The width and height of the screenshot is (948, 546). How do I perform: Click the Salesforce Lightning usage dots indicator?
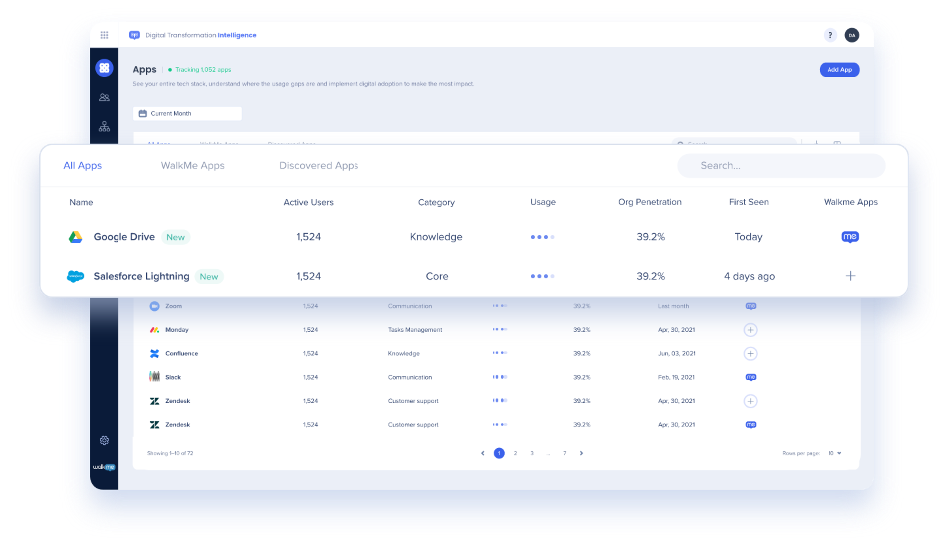[542, 276]
